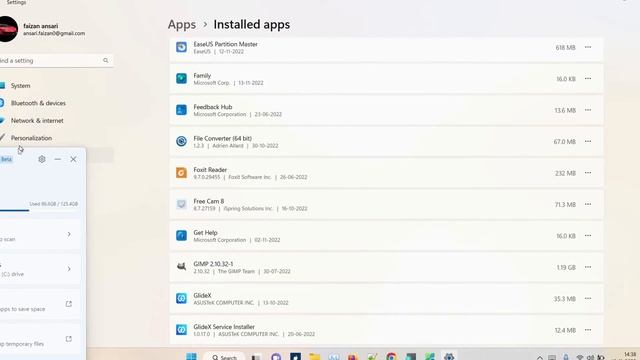Expand the scan row chevron in the overlay
The width and height of the screenshot is (640, 360).
pyautogui.click(x=69, y=234)
